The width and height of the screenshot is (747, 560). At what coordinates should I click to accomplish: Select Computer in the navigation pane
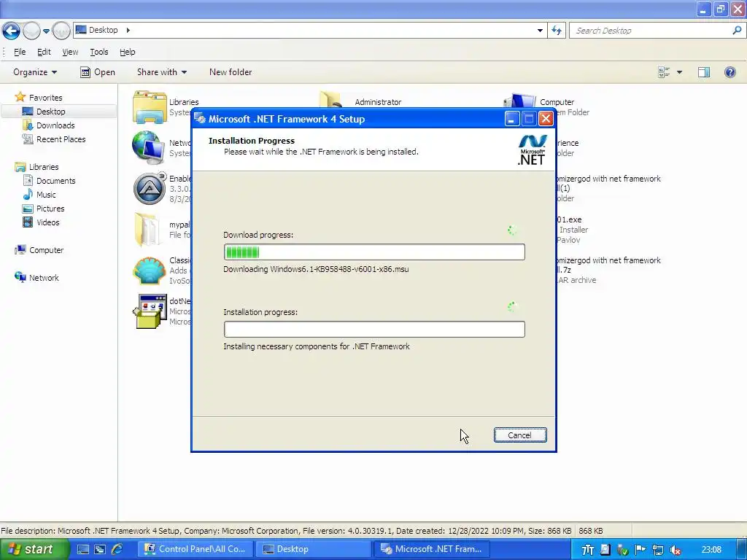tap(46, 250)
